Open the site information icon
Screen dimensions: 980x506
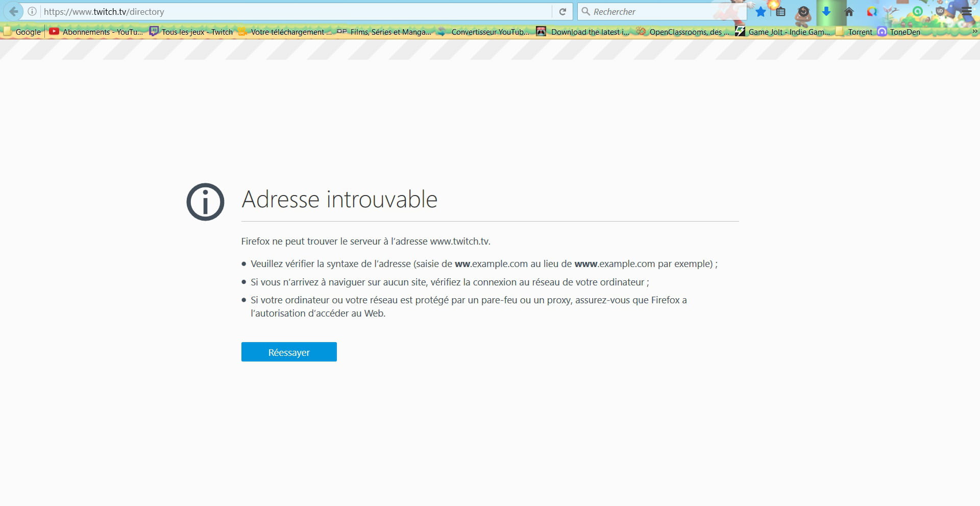(x=32, y=11)
